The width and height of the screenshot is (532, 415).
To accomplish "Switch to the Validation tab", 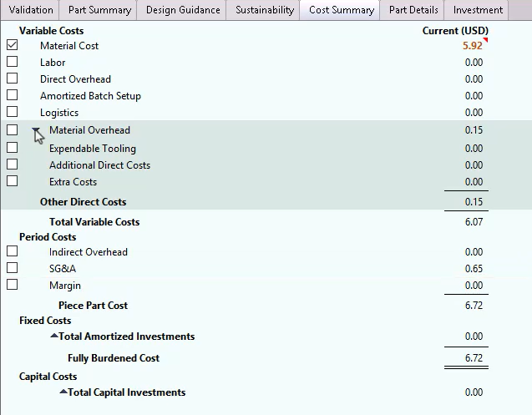I will click(30, 10).
